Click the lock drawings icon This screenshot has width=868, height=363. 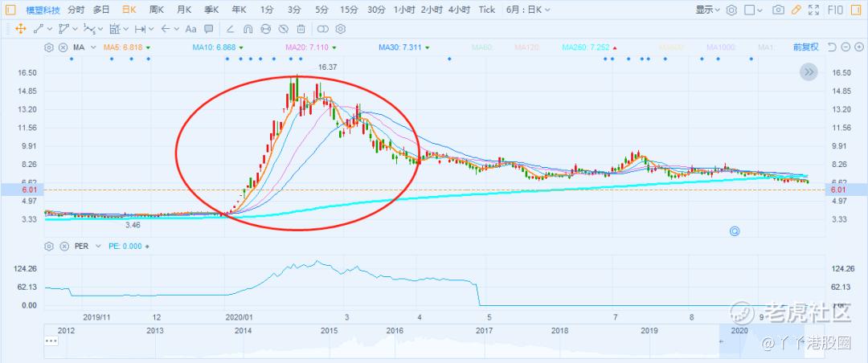click(266, 29)
